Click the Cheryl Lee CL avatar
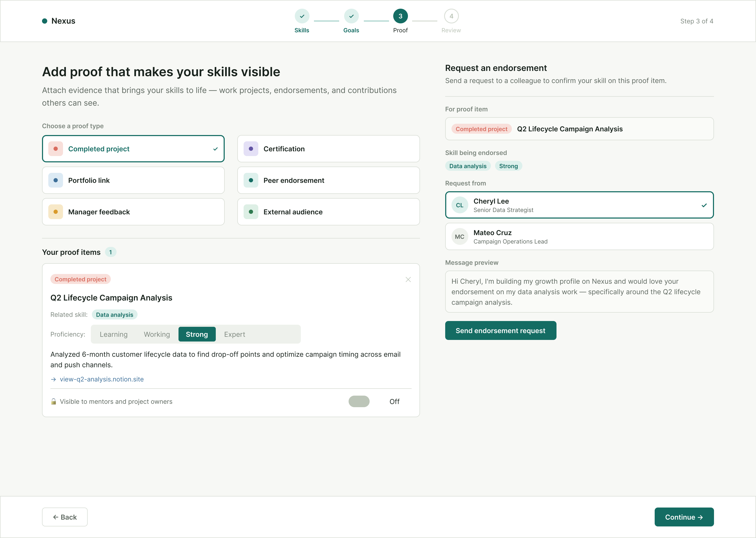Screen dimensions: 756x538 click(x=460, y=205)
